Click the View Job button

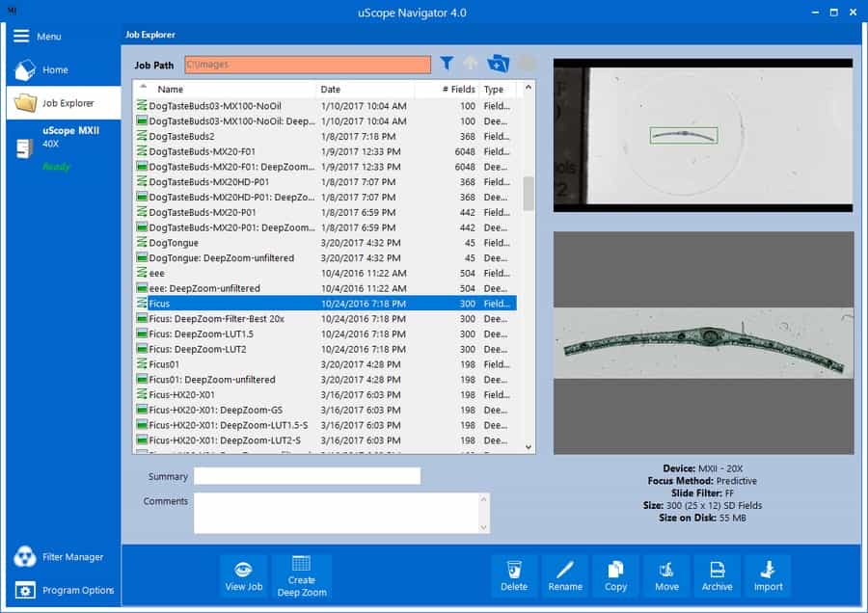[x=243, y=574]
